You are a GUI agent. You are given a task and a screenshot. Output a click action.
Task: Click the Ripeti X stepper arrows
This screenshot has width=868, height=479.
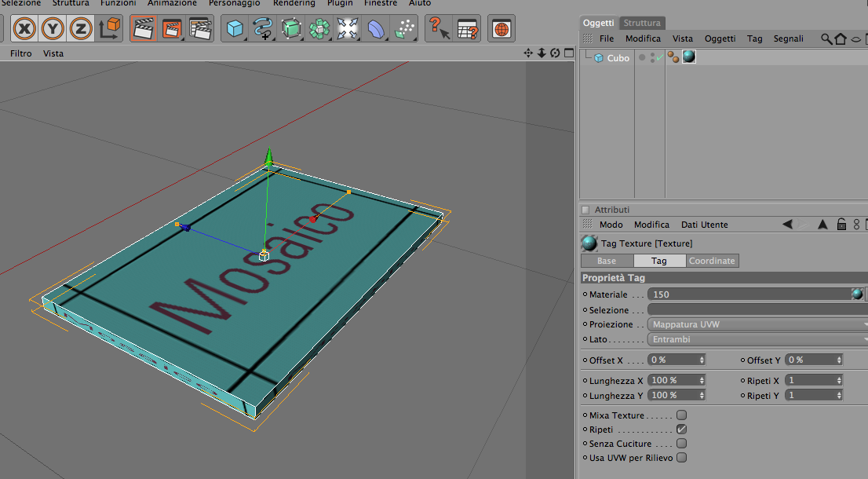(x=839, y=380)
